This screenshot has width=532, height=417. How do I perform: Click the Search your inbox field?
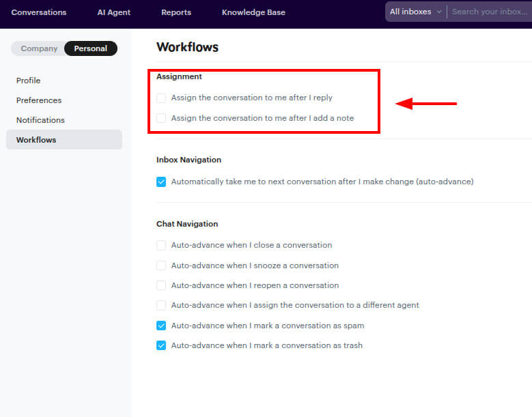click(x=490, y=12)
